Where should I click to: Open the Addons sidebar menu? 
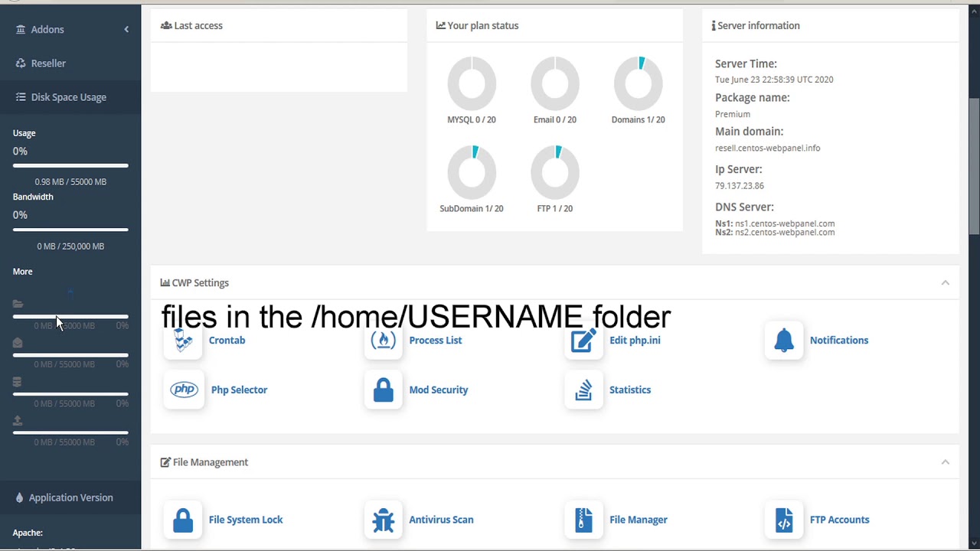pos(70,29)
